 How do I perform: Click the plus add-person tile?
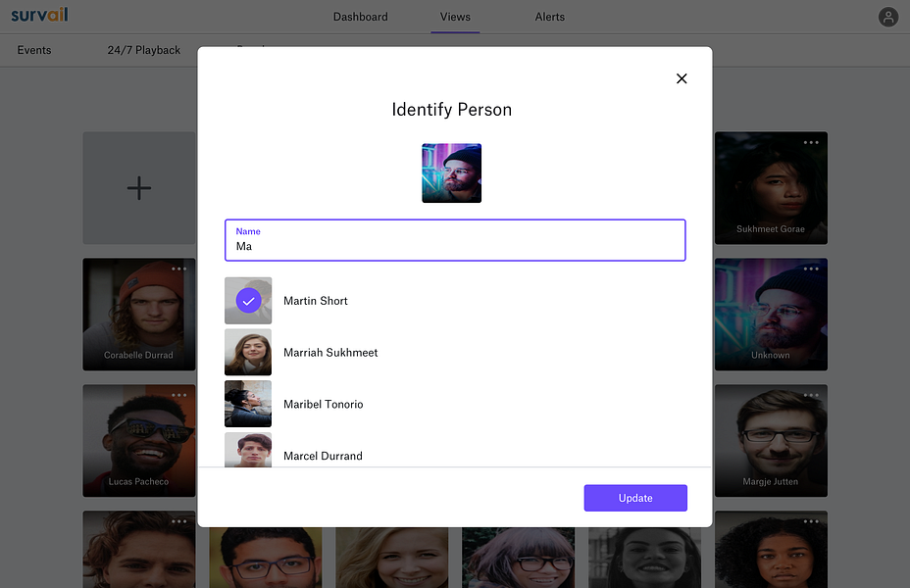[x=139, y=188]
